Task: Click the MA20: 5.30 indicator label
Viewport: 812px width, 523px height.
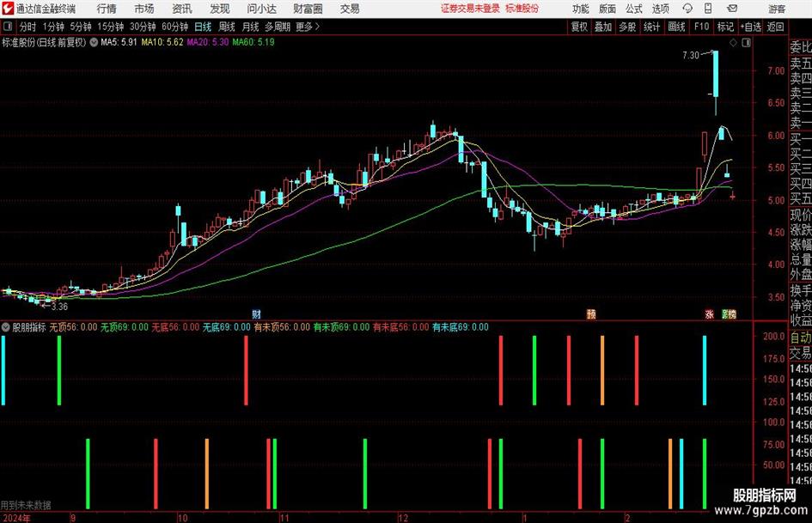Action: tap(208, 42)
